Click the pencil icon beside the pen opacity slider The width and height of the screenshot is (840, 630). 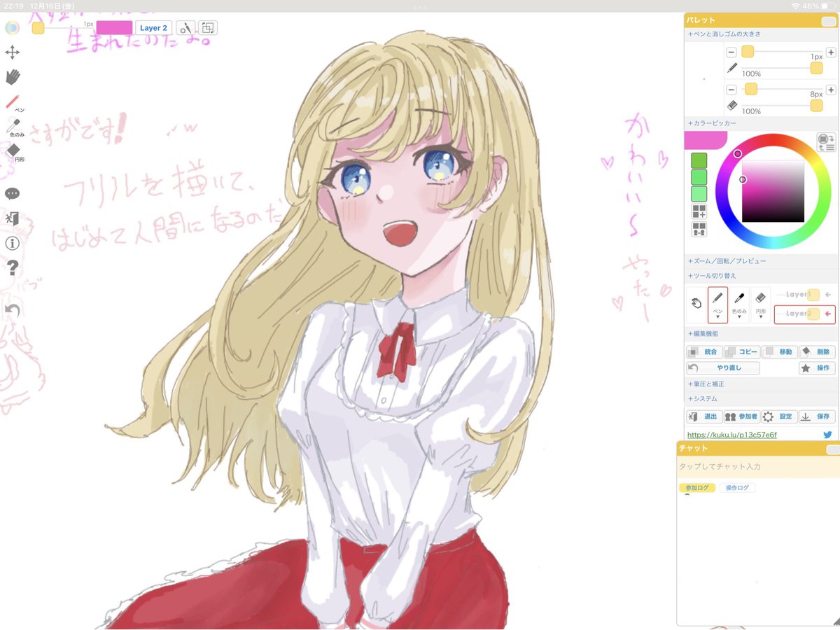[732, 68]
